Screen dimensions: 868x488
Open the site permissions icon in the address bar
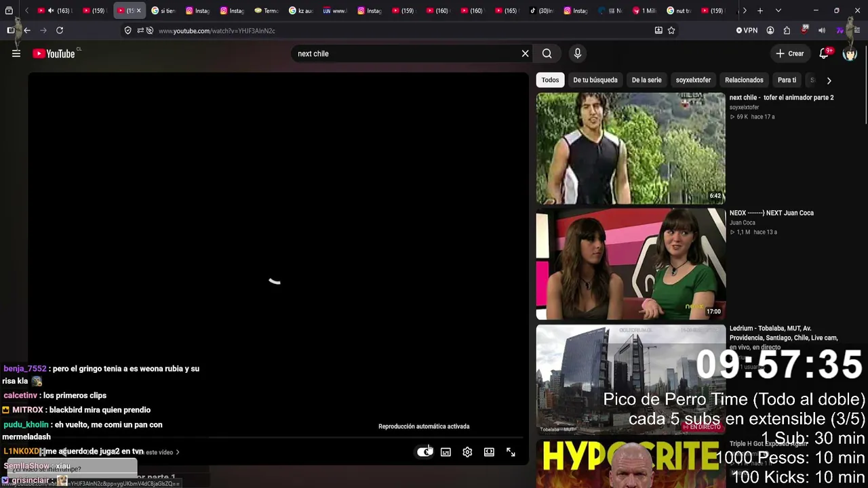140,30
